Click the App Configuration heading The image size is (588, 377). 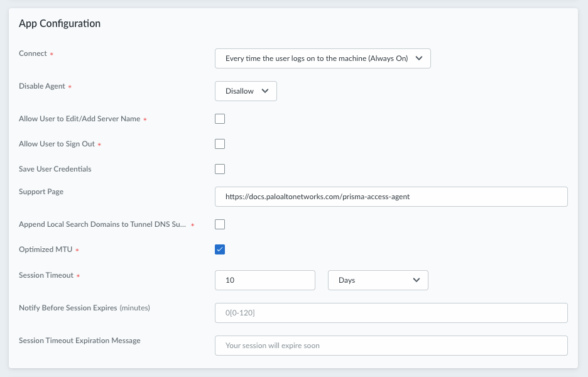pyautogui.click(x=60, y=24)
